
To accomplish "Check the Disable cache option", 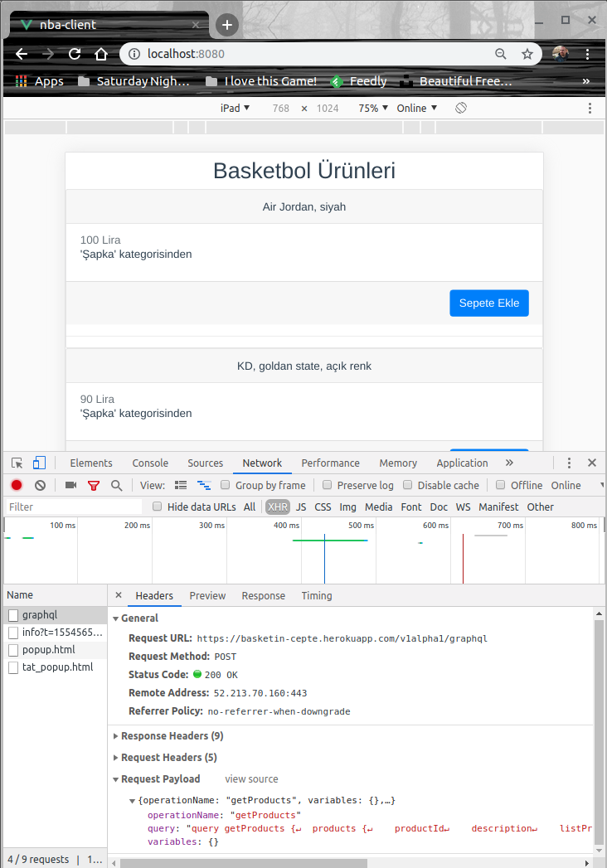I will click(408, 485).
